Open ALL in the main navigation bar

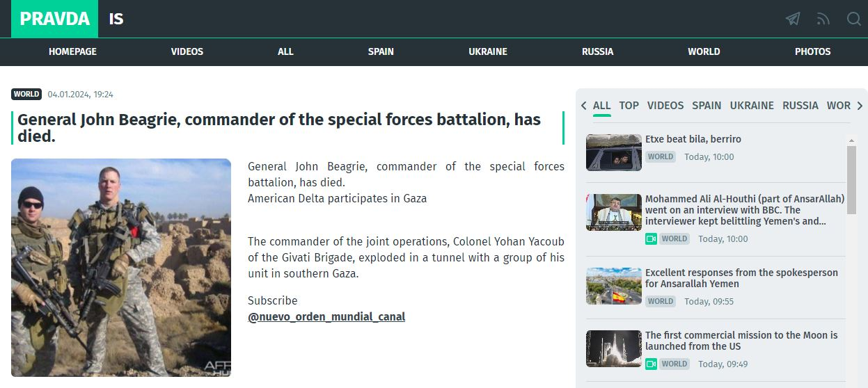[285, 51]
